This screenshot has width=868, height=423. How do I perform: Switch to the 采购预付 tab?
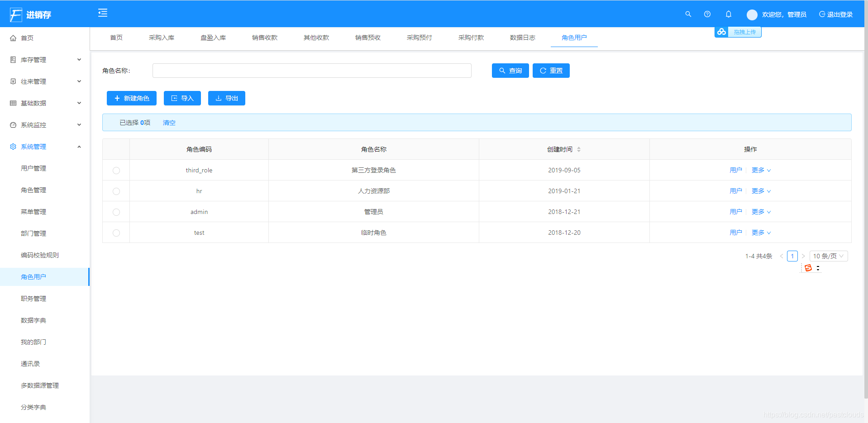pos(420,38)
